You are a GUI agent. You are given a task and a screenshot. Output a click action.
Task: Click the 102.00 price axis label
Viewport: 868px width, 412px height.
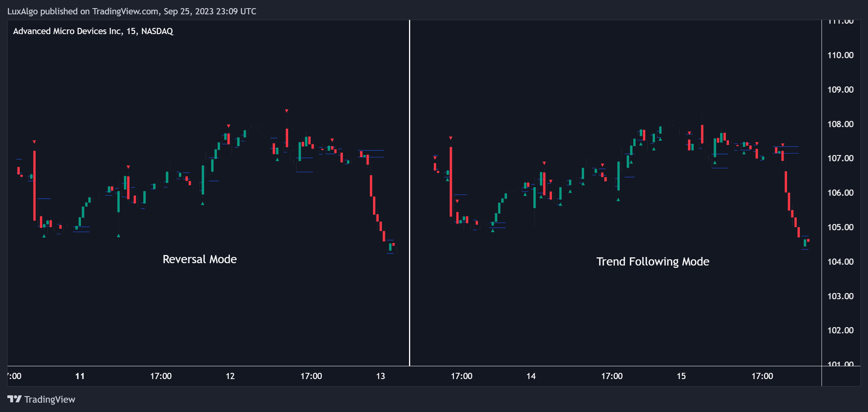(840, 330)
